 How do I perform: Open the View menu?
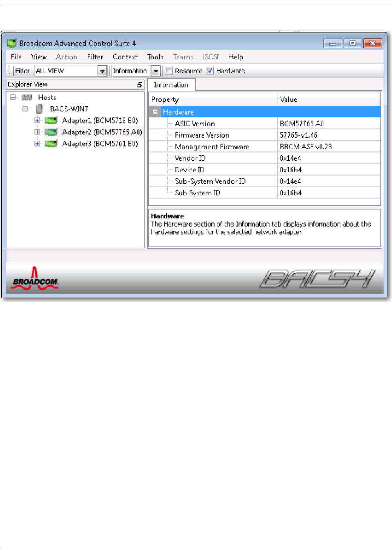(39, 57)
